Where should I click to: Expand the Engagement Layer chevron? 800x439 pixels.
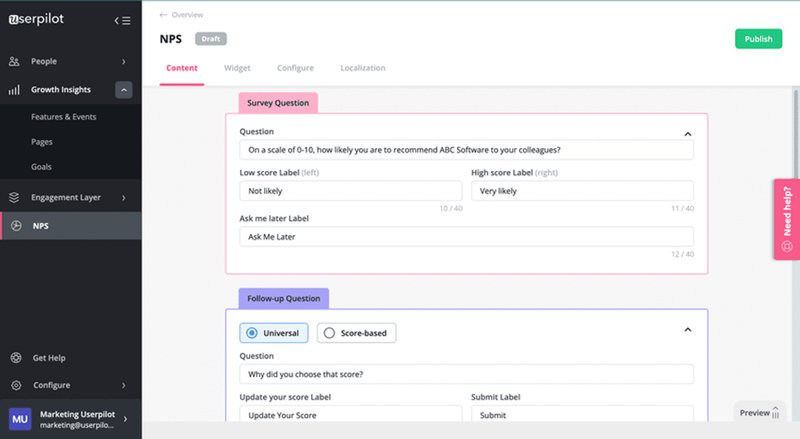click(x=123, y=198)
